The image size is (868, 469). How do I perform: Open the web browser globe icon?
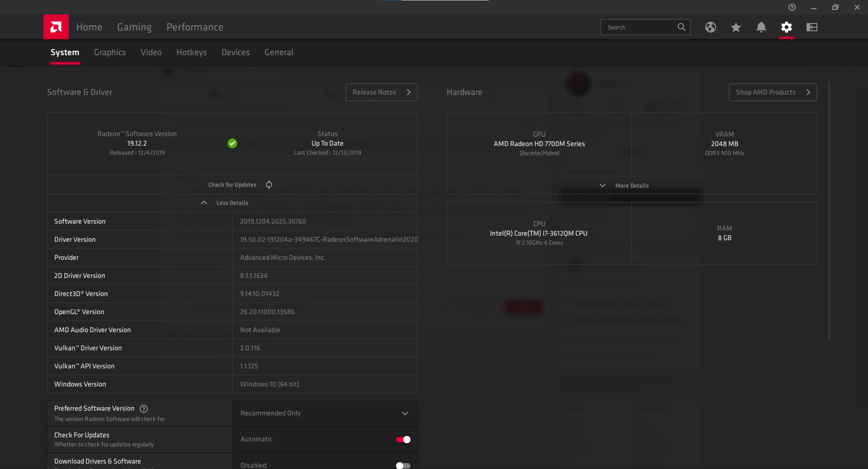[710, 27]
